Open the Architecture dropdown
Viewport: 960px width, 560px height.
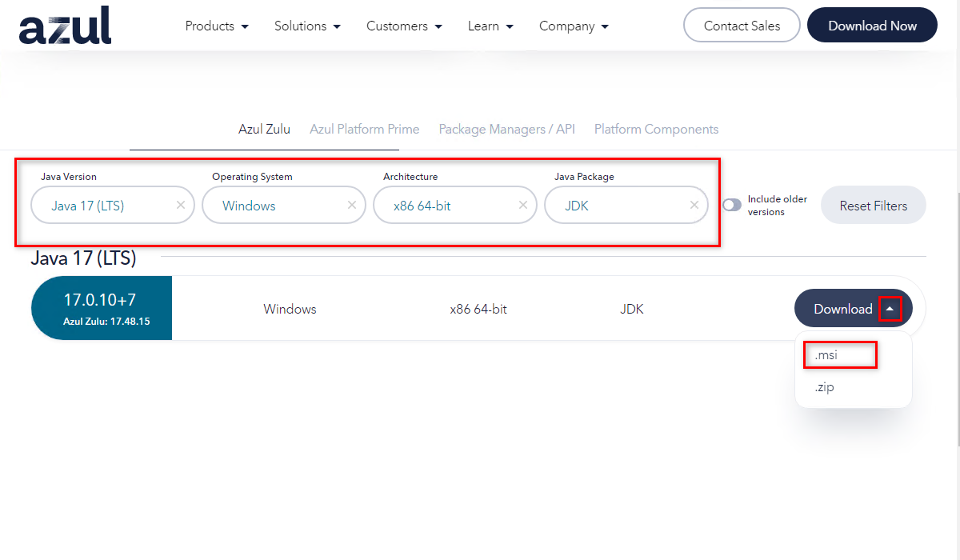(455, 206)
